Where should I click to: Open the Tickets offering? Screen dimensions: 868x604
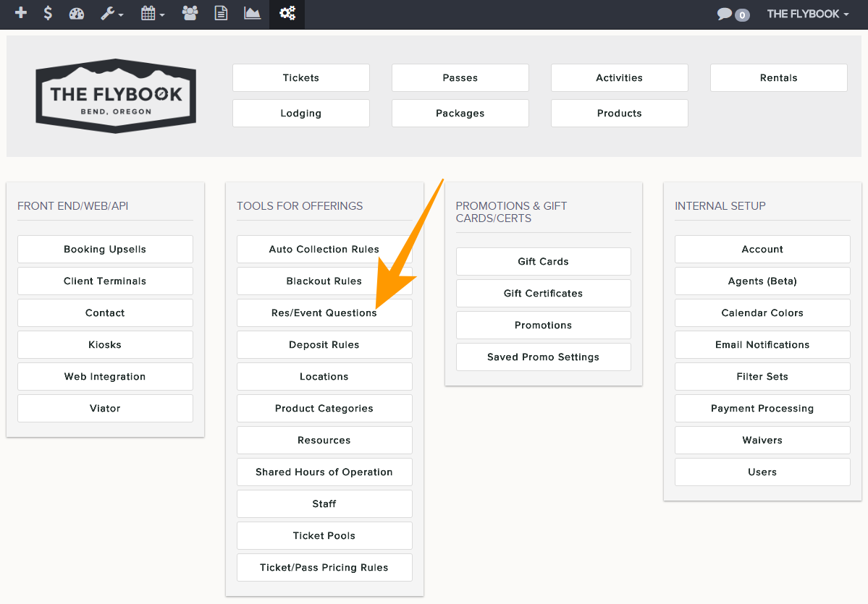(x=301, y=78)
